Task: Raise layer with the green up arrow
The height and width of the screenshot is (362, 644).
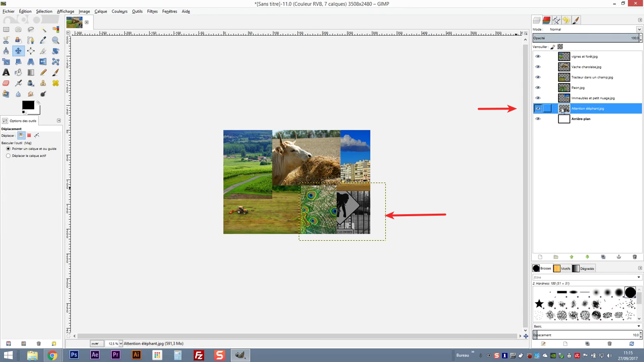Action: [572, 257]
